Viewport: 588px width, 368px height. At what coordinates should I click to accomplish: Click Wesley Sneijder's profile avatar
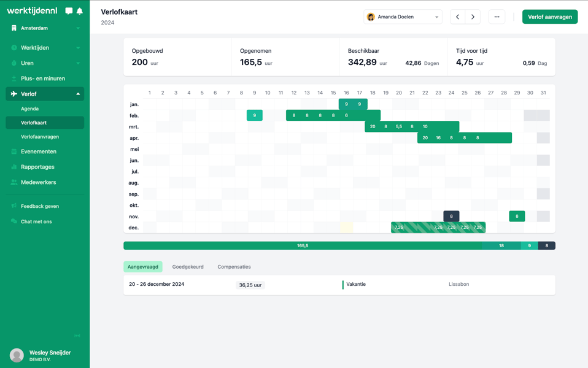pos(17,355)
